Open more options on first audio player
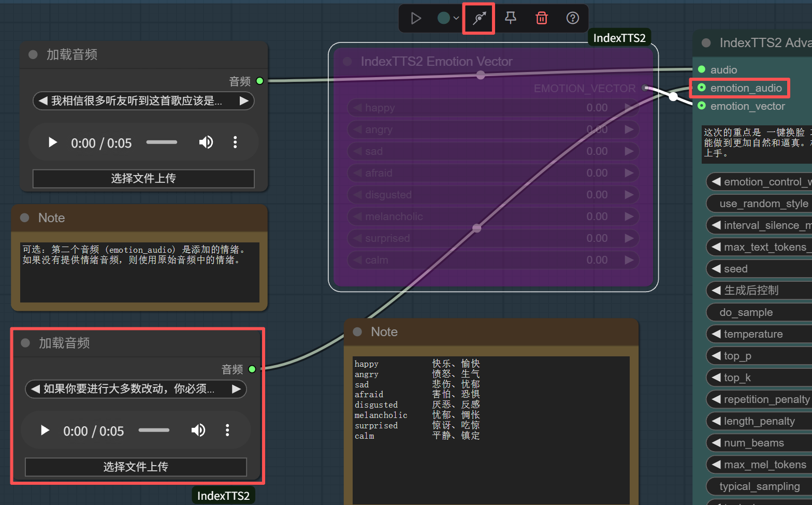The image size is (812, 505). [x=235, y=142]
